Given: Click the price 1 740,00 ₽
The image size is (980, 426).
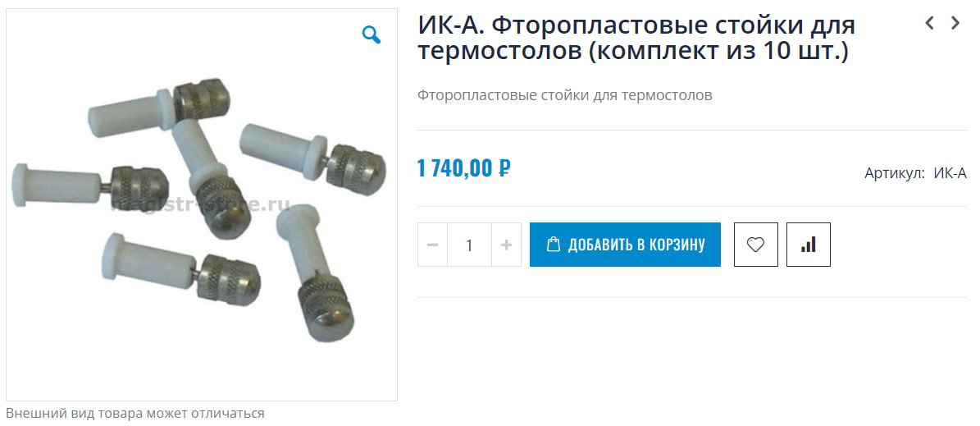Looking at the screenshot, I should [x=463, y=167].
